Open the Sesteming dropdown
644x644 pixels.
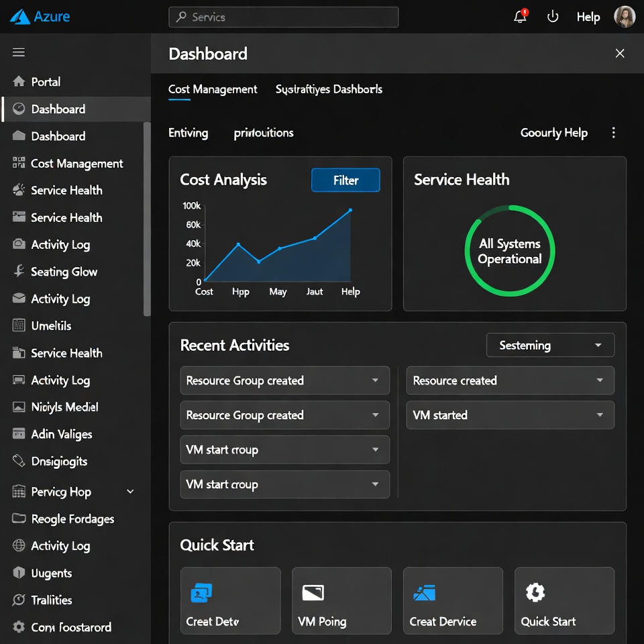550,345
